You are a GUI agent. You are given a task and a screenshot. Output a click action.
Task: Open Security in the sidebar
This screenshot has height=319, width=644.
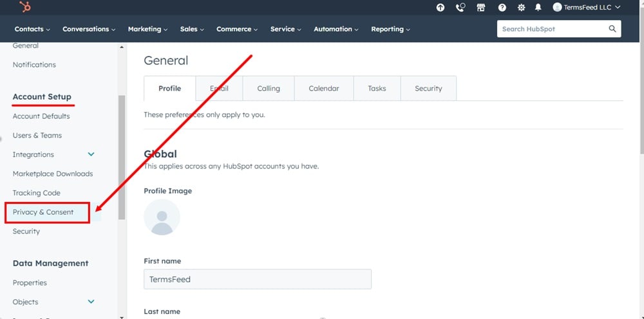click(26, 232)
